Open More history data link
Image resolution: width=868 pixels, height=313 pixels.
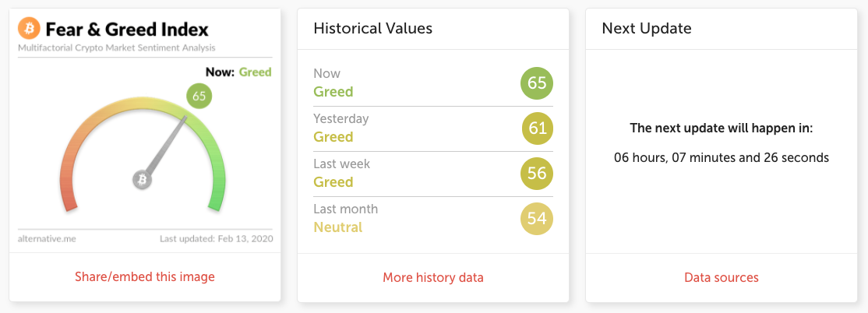433,277
